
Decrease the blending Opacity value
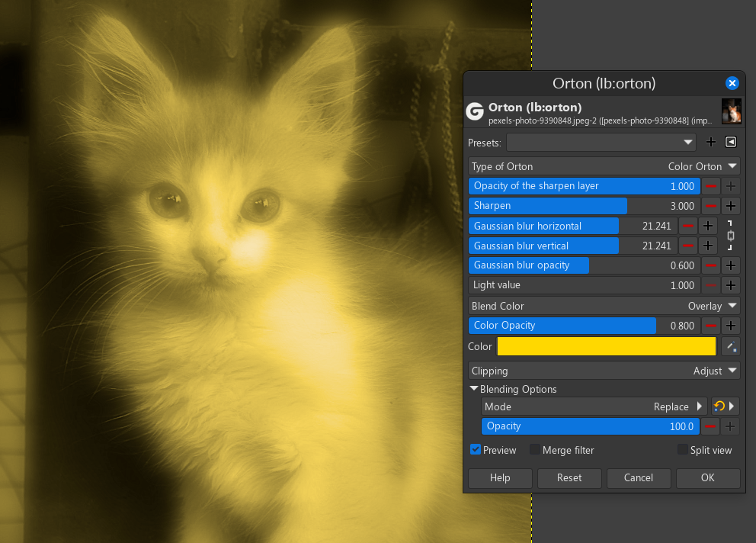[x=710, y=426]
